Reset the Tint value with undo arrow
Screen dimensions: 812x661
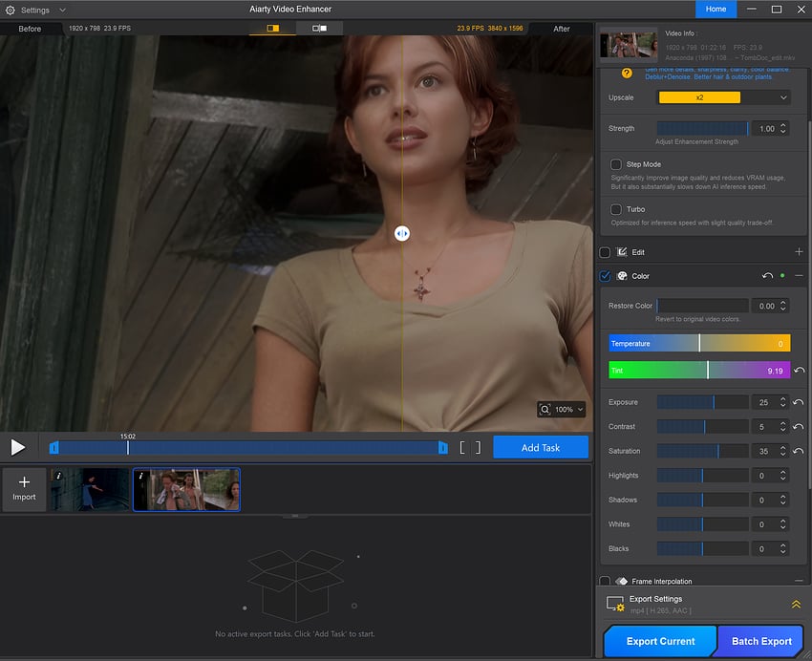pyautogui.click(x=799, y=370)
